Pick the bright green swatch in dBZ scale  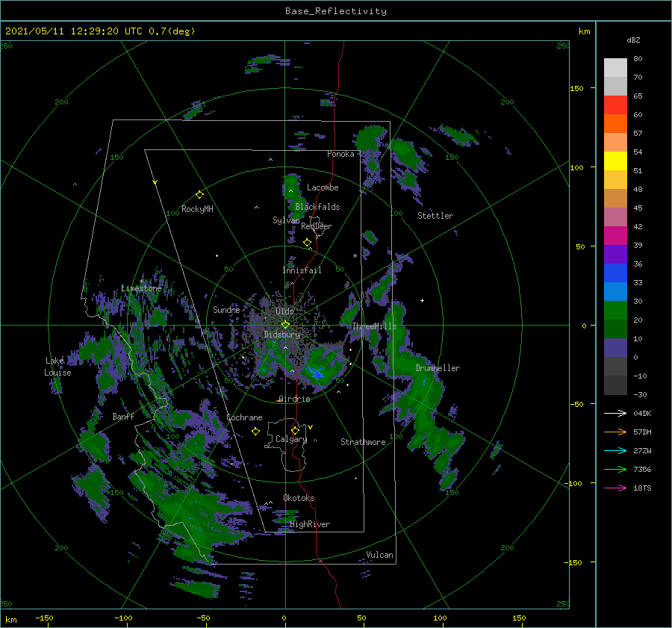click(615, 310)
